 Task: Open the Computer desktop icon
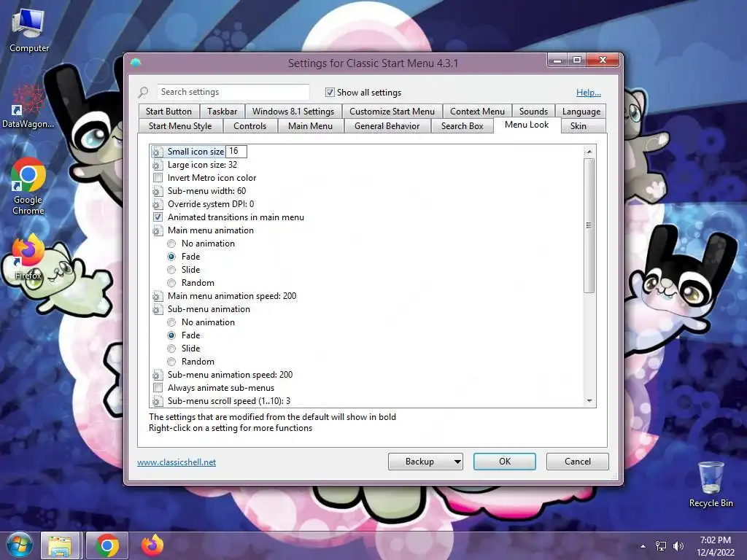[28, 31]
